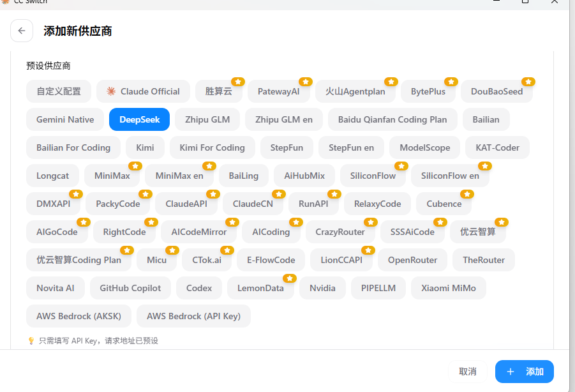Select the PackyCode preset
This screenshot has width=575, height=392.
[x=117, y=204]
